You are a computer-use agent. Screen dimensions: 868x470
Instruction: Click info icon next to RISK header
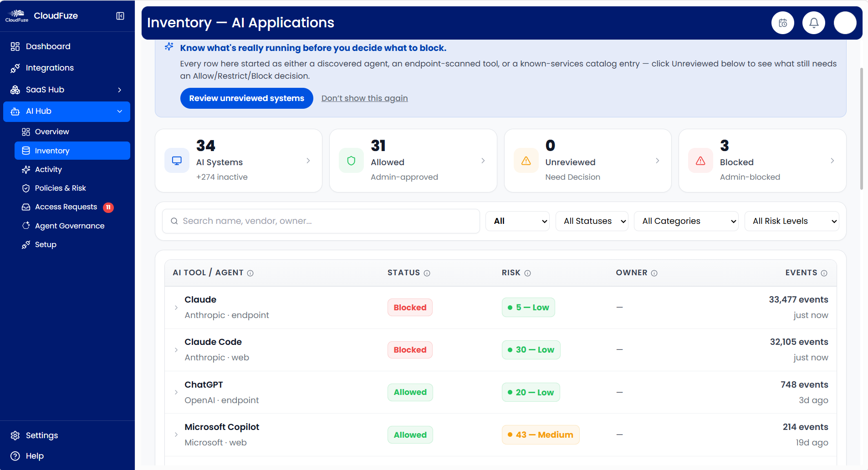[x=527, y=273]
